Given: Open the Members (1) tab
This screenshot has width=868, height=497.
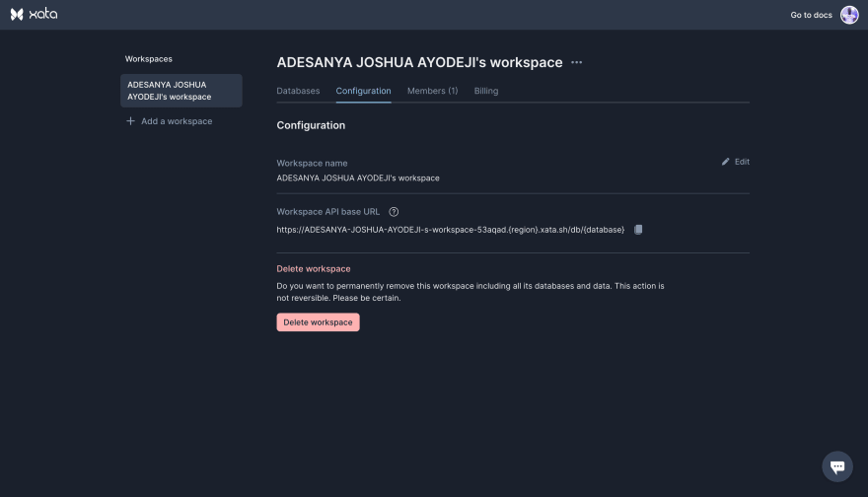Looking at the screenshot, I should [x=432, y=91].
